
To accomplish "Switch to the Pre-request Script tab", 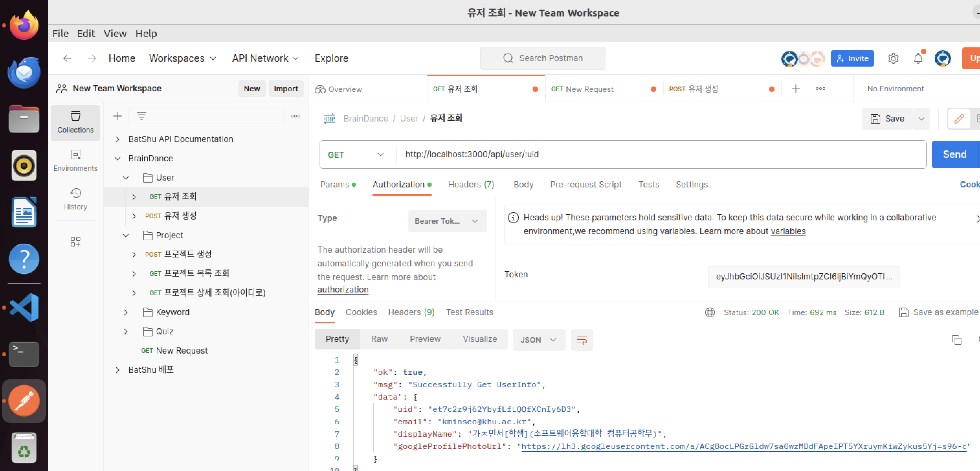I will click(x=586, y=184).
